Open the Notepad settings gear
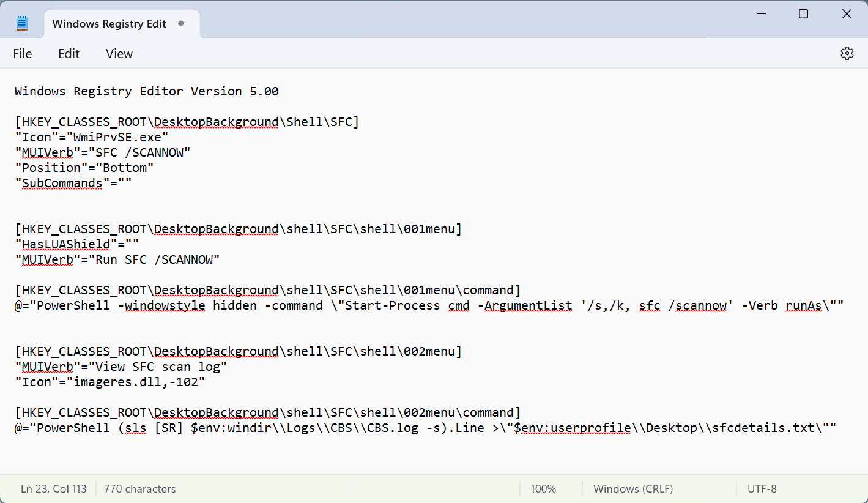The height and width of the screenshot is (503, 868). coord(847,53)
